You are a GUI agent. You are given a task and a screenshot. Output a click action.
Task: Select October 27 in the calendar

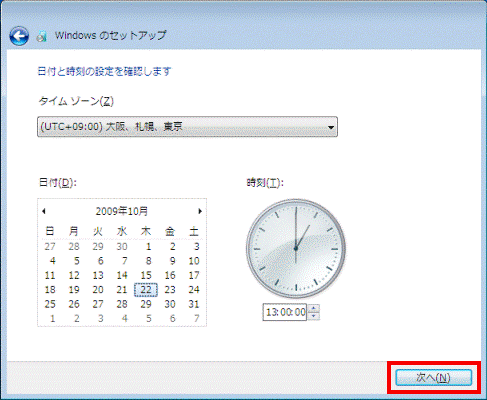[98, 304]
